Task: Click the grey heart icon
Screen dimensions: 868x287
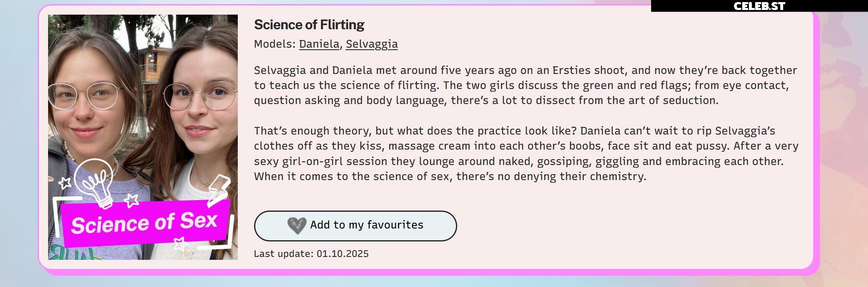Action: [x=297, y=226]
